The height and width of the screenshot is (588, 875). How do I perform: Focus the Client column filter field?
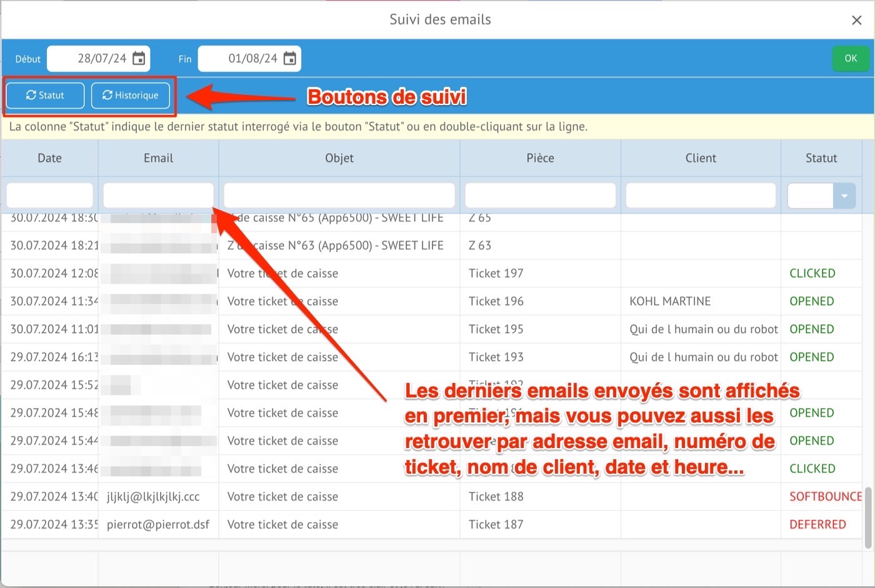pos(700,196)
